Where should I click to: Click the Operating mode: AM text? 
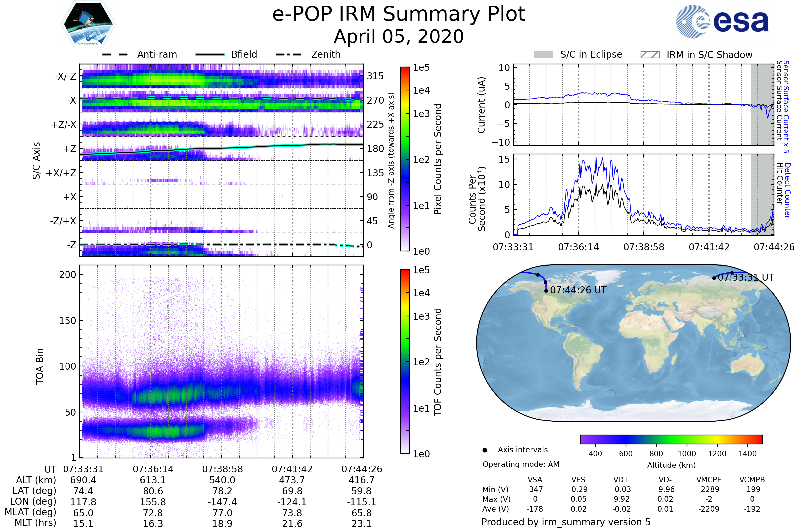click(521, 464)
